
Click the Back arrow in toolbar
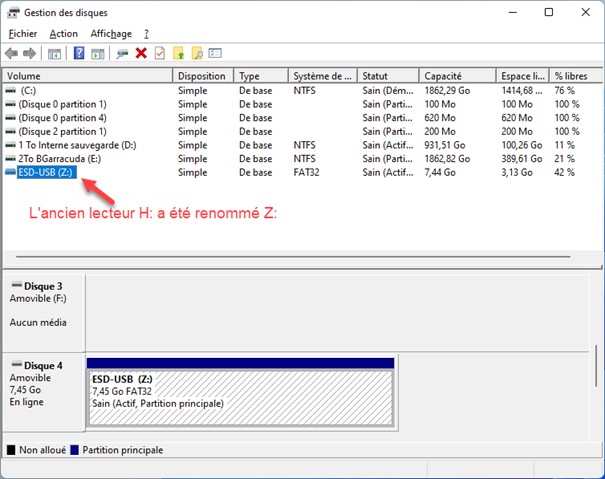[11, 53]
